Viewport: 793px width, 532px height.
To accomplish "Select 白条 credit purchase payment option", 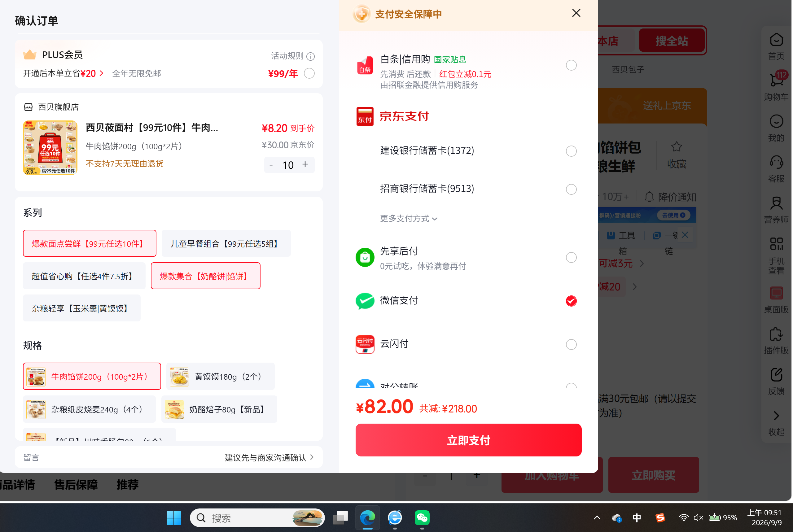I will coord(572,65).
